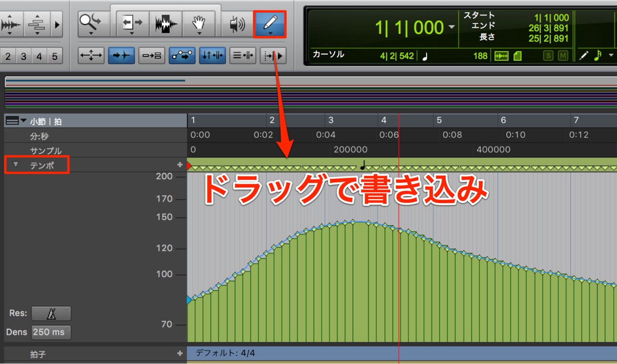The image size is (617, 364).
Task: Open the main counter format dropdown
Action: pos(452,27)
